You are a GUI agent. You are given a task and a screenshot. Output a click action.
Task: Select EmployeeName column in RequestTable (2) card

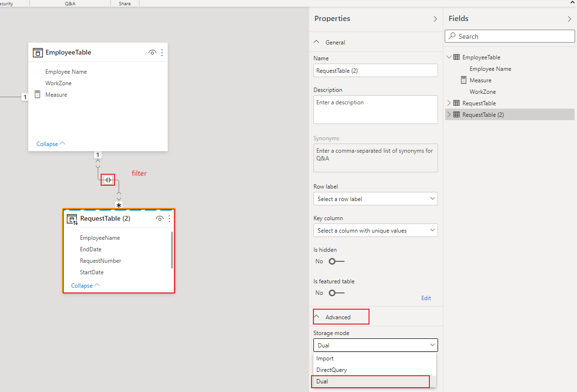(100, 238)
